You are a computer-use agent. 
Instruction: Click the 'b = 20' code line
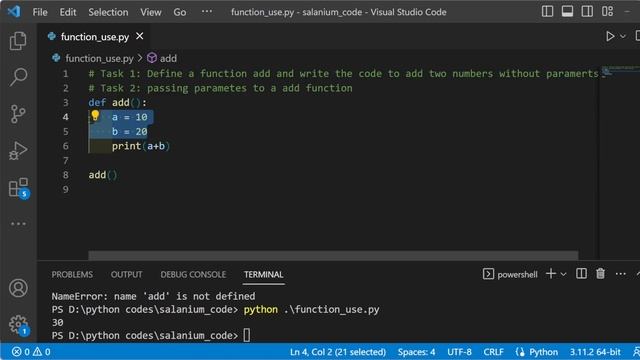(x=129, y=131)
